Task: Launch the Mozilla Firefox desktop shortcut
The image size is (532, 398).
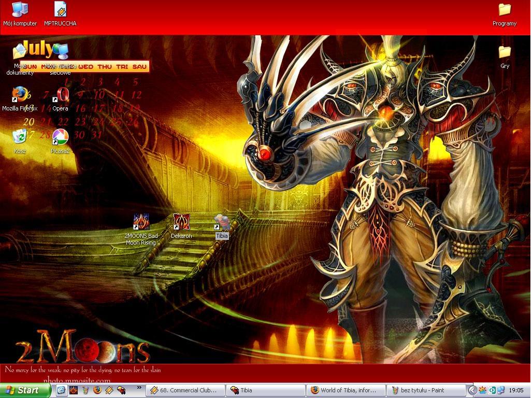Action: (x=20, y=99)
